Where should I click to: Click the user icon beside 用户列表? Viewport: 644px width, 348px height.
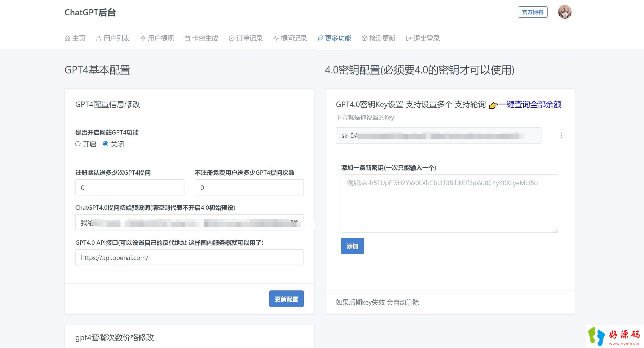point(98,38)
